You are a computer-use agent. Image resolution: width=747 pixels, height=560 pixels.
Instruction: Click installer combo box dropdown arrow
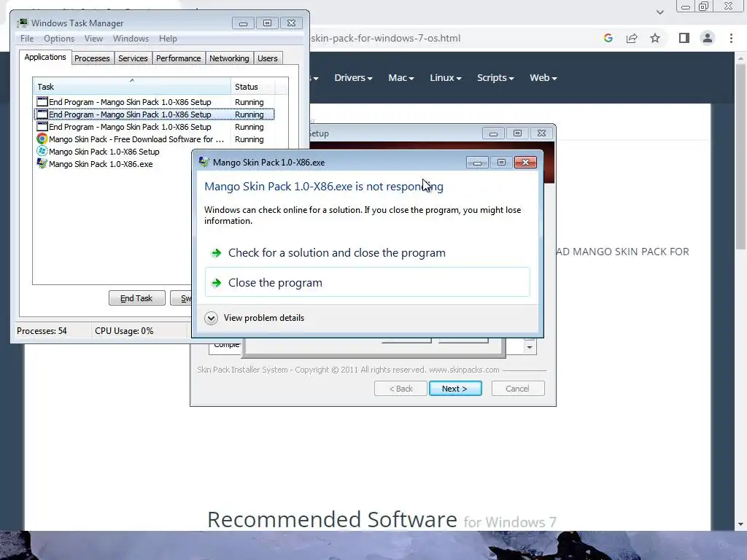[530, 347]
